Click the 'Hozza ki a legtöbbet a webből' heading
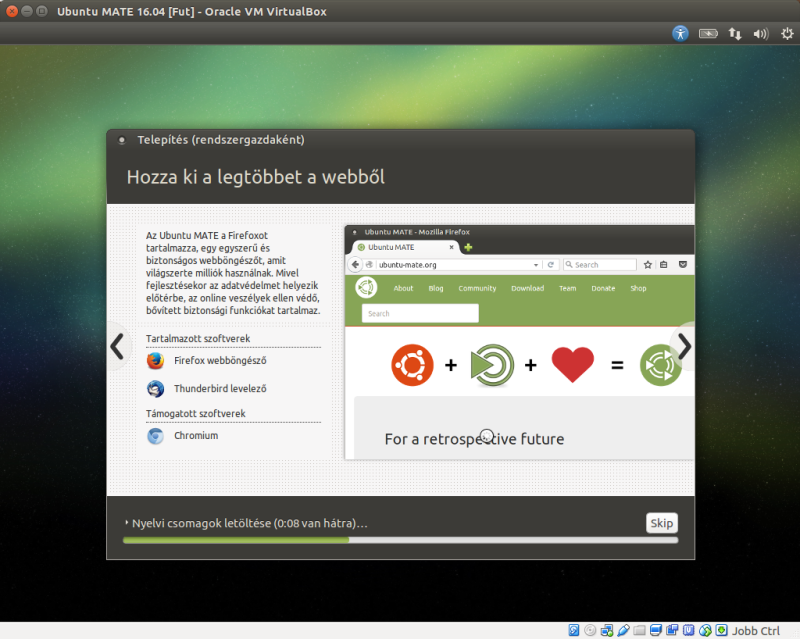 click(x=256, y=177)
